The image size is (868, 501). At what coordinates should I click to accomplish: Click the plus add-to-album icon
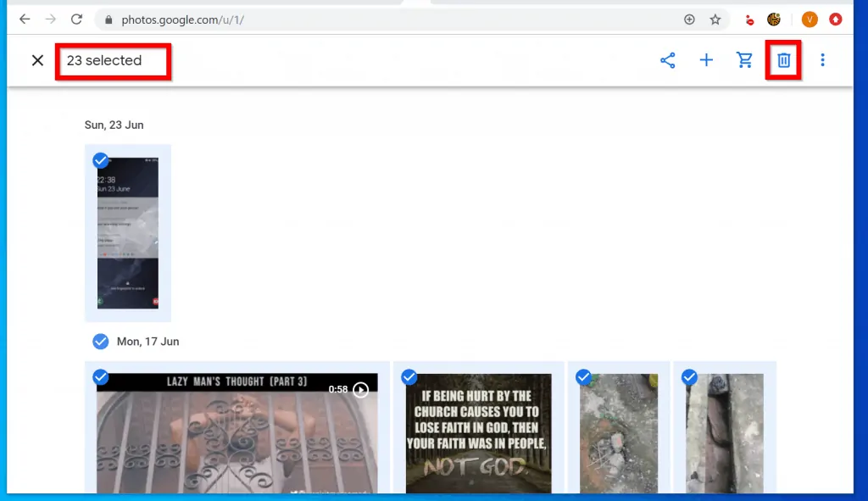pos(706,60)
